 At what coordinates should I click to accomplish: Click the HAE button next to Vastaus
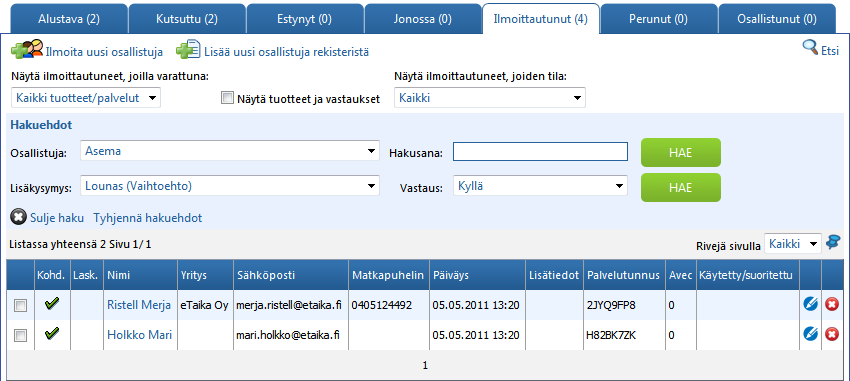tap(681, 188)
